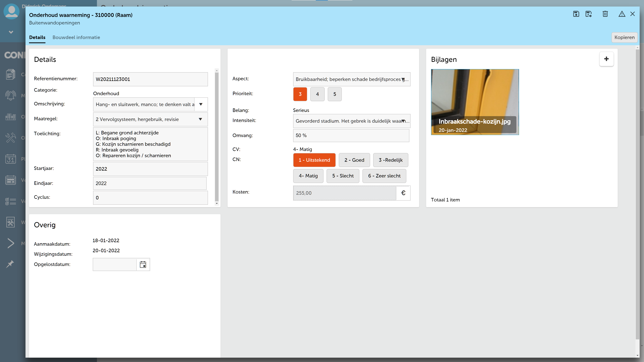
Task: Expand the Maatregel dropdown
Action: click(x=200, y=119)
